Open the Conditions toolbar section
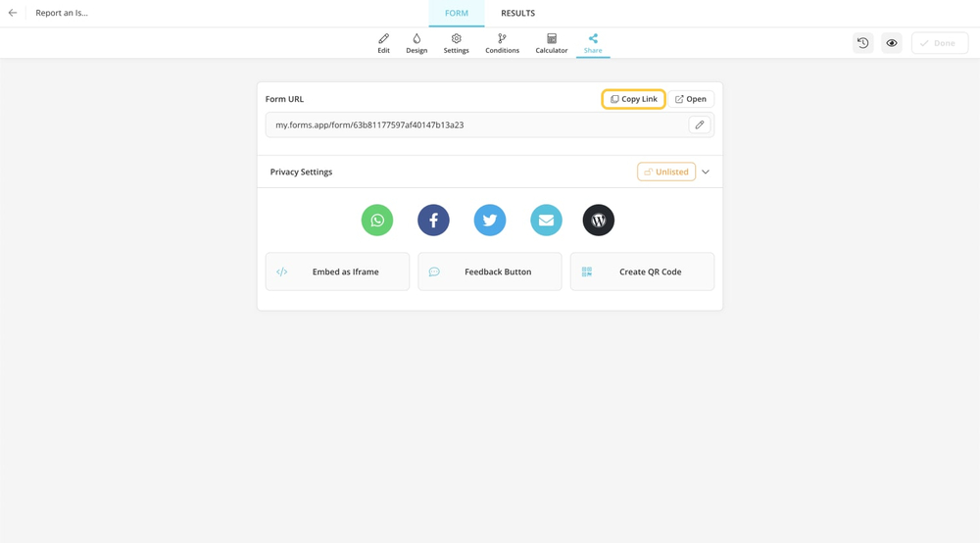The height and width of the screenshot is (543, 980). 502,43
